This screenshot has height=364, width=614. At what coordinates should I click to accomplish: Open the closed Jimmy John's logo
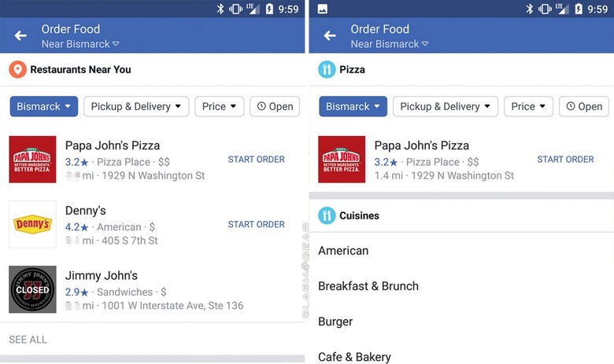pyautogui.click(x=32, y=289)
